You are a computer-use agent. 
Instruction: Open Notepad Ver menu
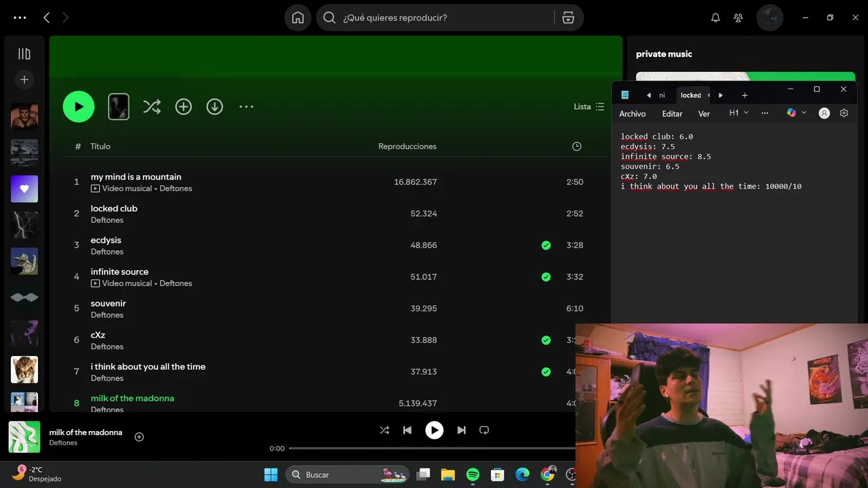(x=704, y=114)
